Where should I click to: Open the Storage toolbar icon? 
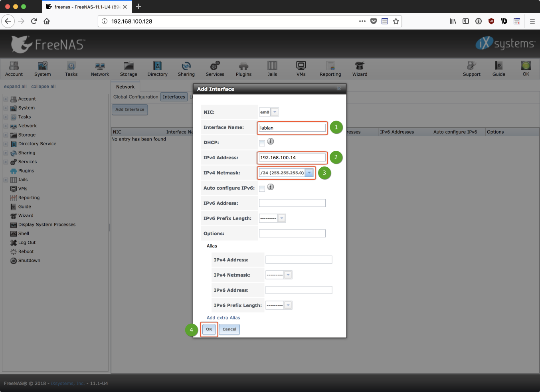(x=129, y=69)
